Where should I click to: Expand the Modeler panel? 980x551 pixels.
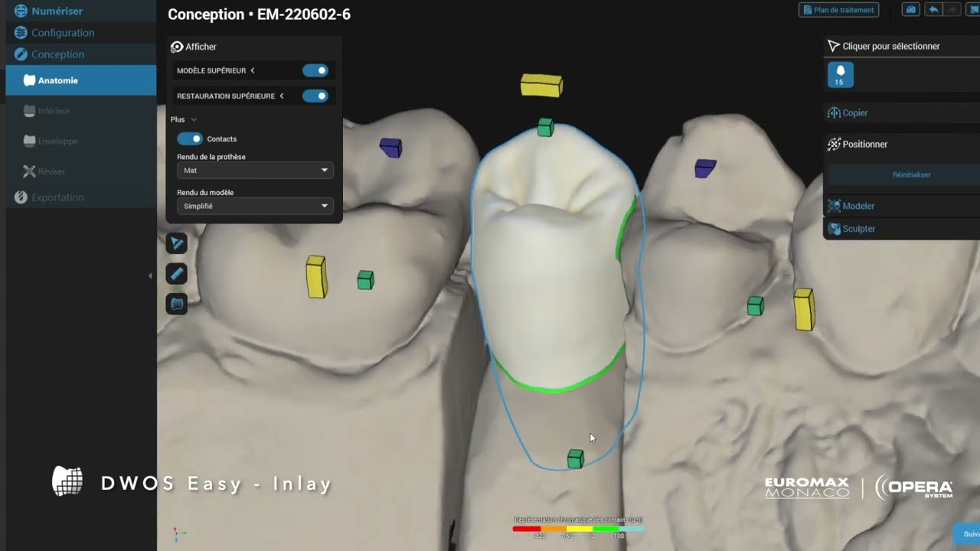point(901,206)
